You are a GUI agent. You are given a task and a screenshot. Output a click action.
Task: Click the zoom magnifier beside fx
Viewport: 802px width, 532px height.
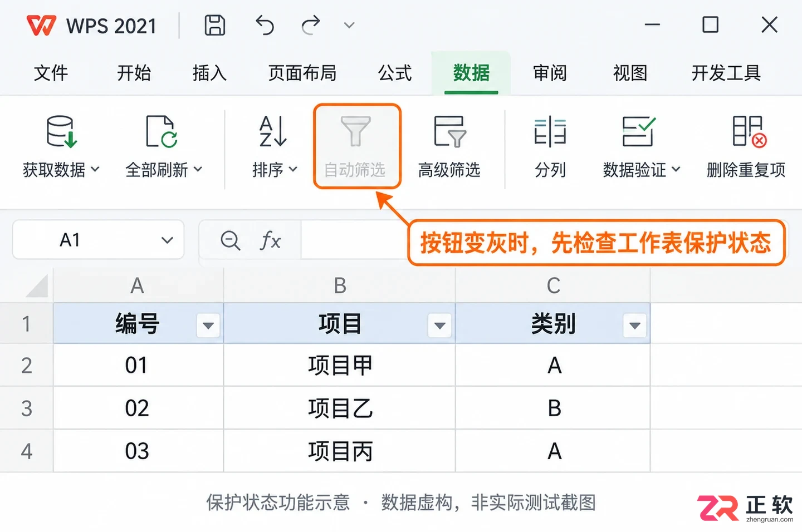[x=230, y=240]
